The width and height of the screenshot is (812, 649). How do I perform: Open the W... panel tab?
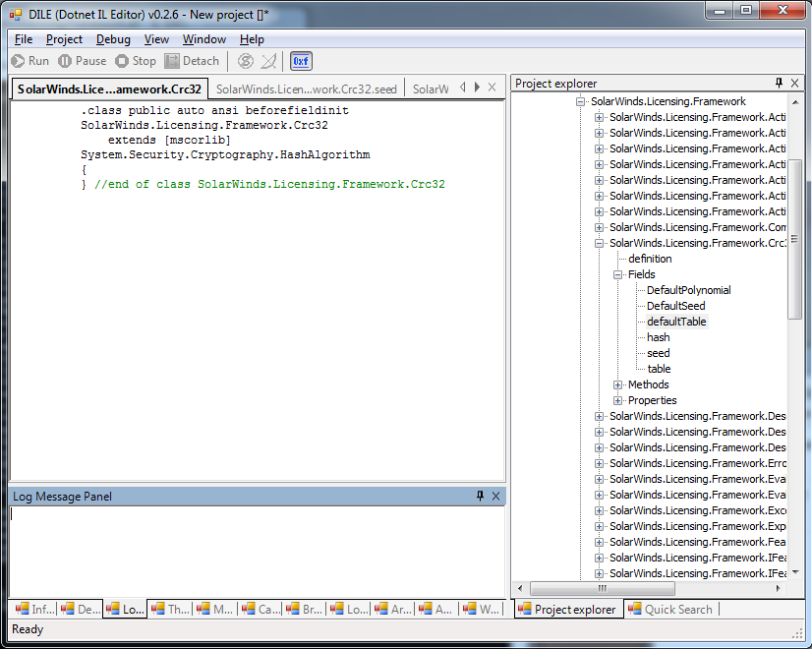point(482,609)
